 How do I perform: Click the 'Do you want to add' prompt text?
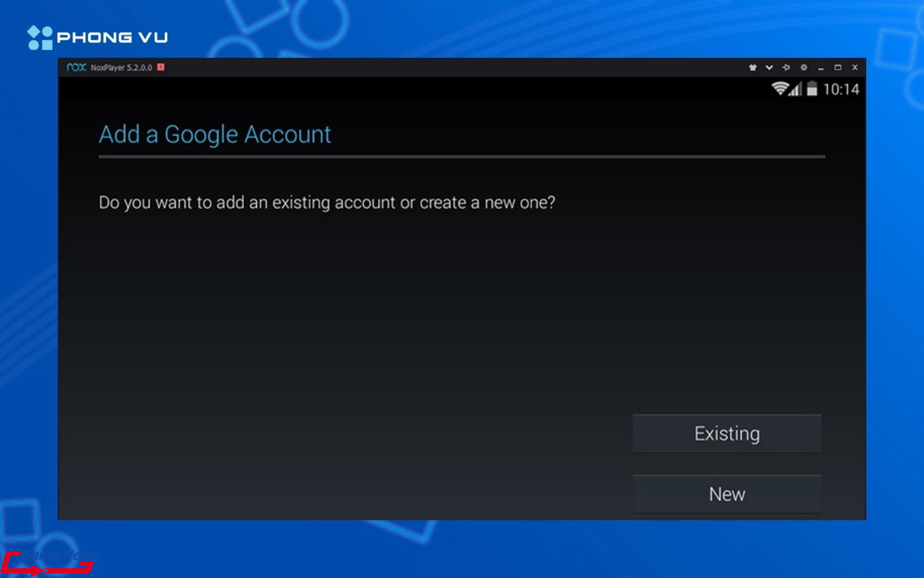click(327, 203)
